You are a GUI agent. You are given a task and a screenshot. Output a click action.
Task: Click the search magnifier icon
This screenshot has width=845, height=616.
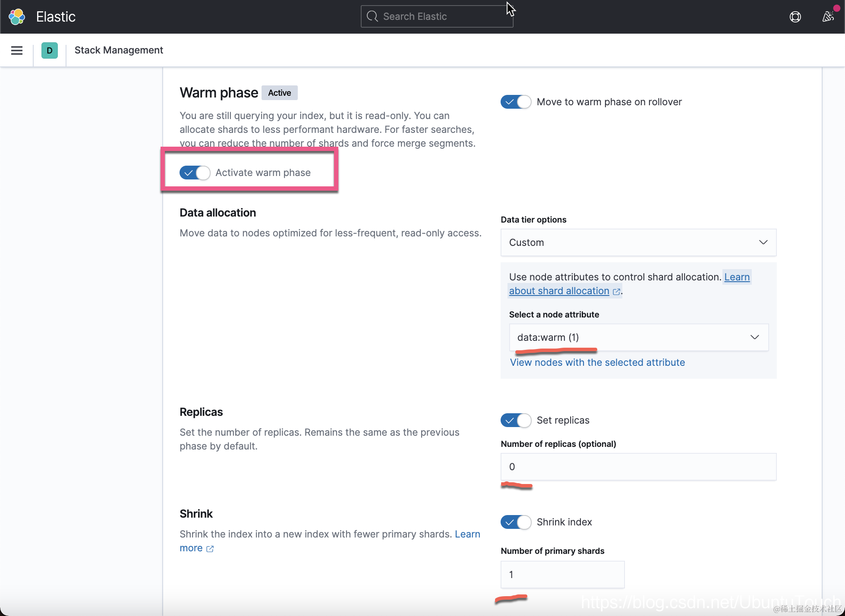pyautogui.click(x=372, y=16)
